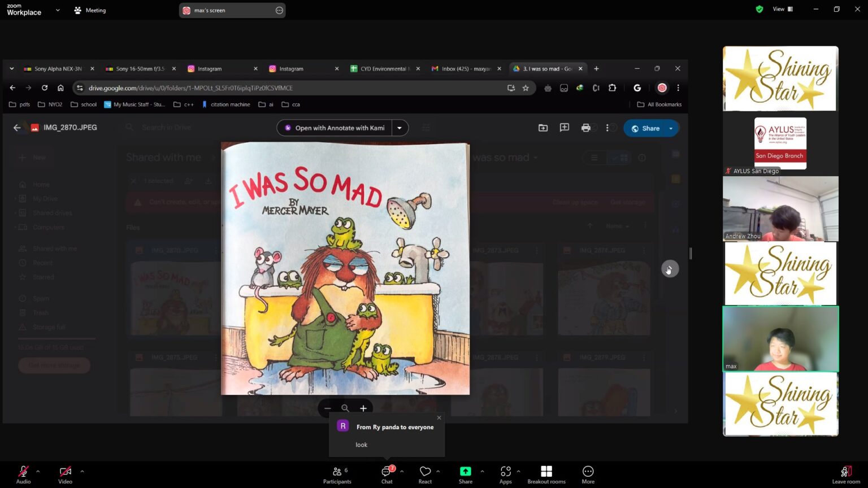The image size is (868, 488).
Task: Open the View layout menu
Action: click(x=783, y=9)
